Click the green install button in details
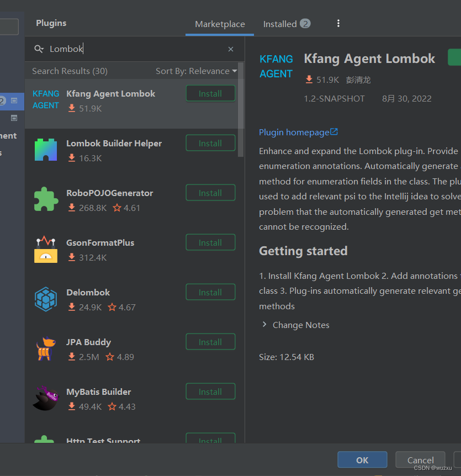This screenshot has height=476, width=461. pyautogui.click(x=454, y=57)
